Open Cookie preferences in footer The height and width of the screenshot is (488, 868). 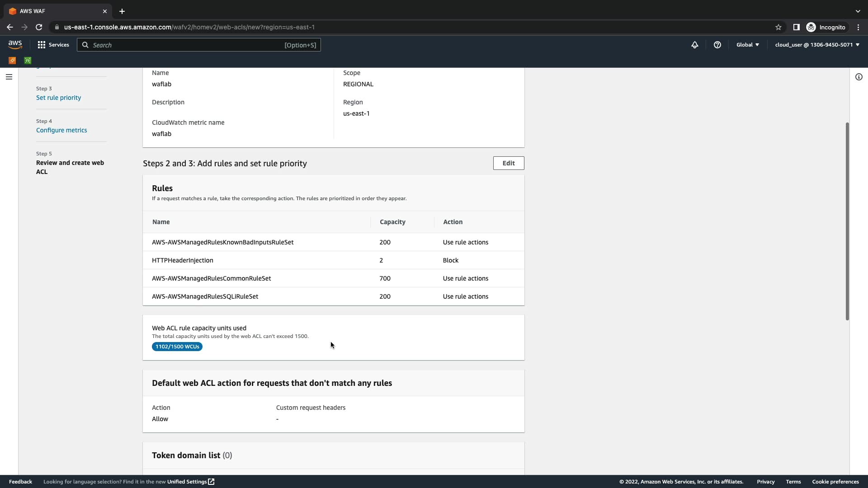pos(835,482)
